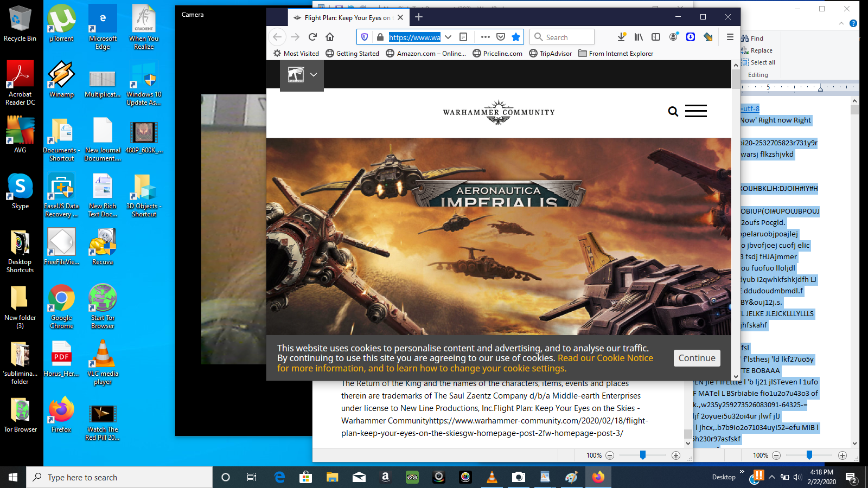Reload the page in Firefox

tap(312, 37)
